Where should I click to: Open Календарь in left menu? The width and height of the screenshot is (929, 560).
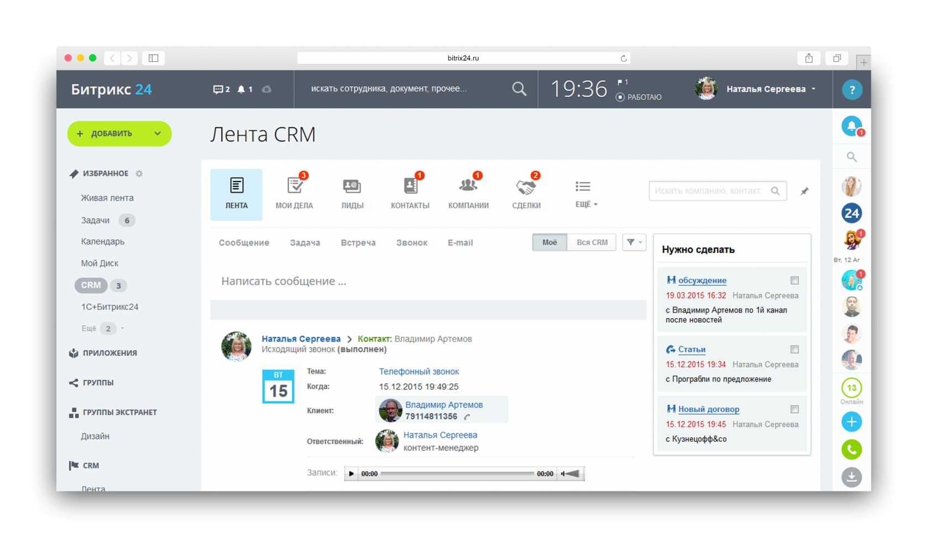coord(102,242)
